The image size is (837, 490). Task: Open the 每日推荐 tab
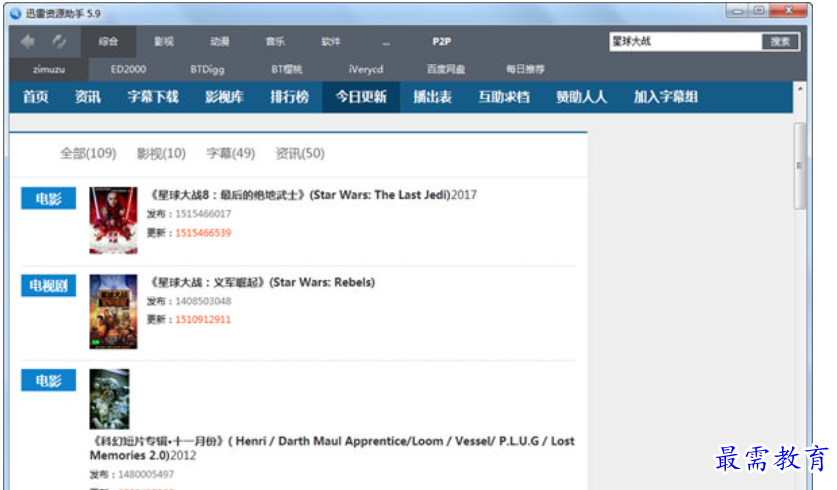(x=525, y=69)
